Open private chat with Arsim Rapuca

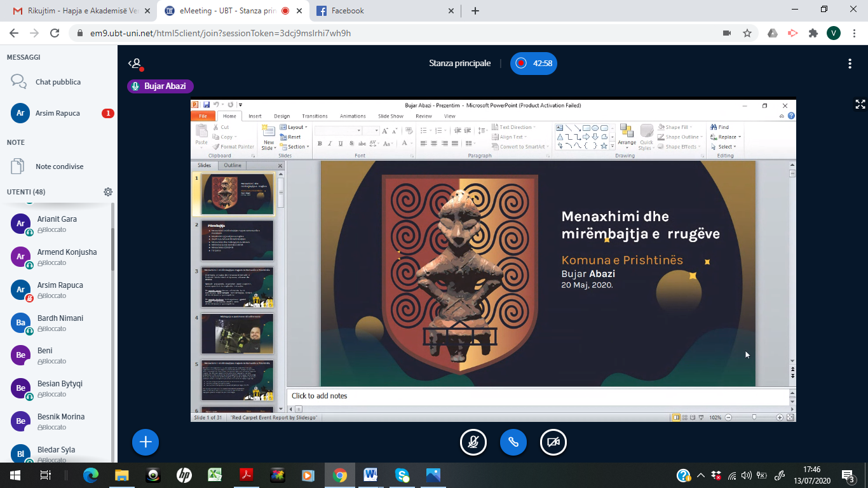[x=57, y=113]
